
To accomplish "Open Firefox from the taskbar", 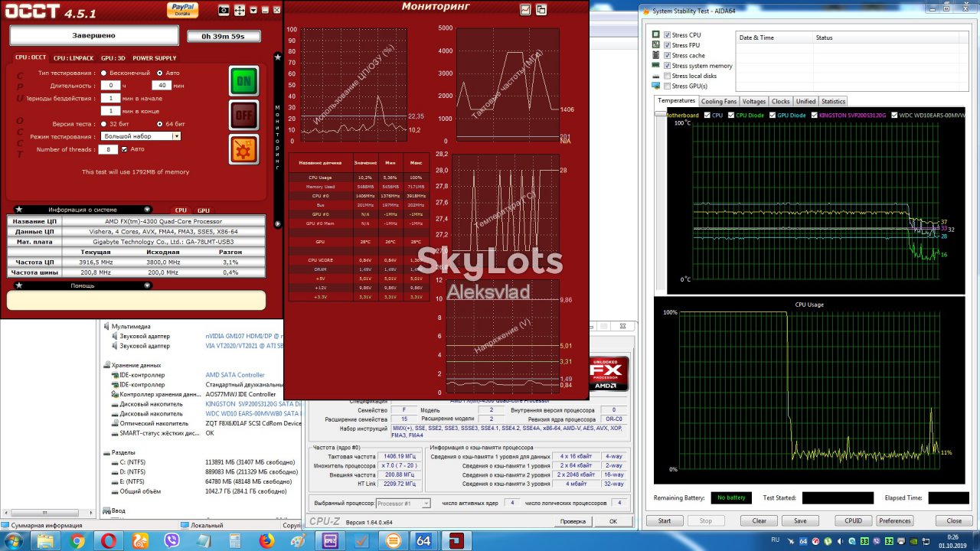I will point(266,540).
